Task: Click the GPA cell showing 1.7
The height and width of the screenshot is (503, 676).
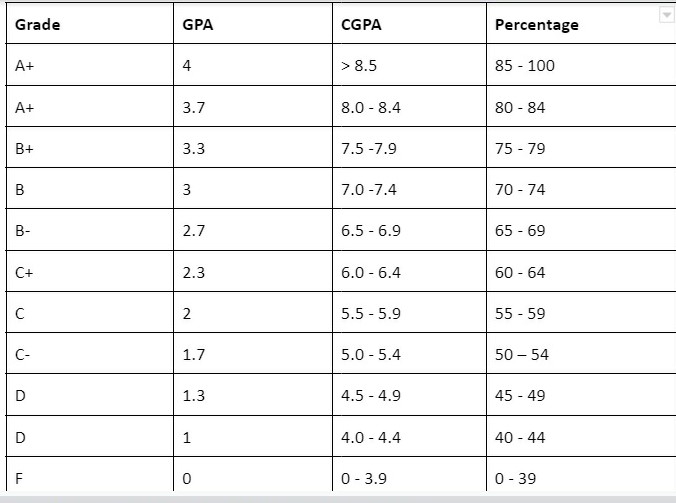Action: pyautogui.click(x=194, y=354)
